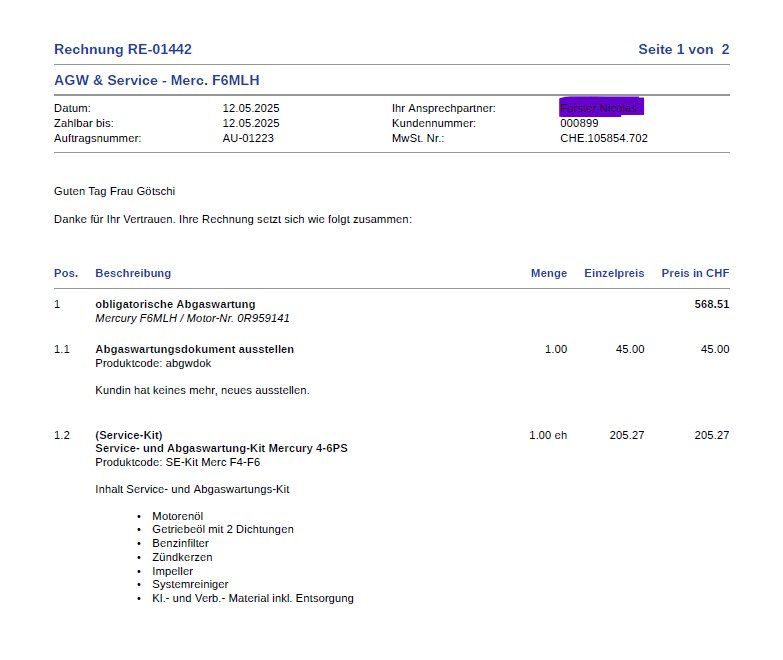This screenshot has width=783, height=660.
Task: Click the Zündkerzen bullet item
Action: point(182,557)
